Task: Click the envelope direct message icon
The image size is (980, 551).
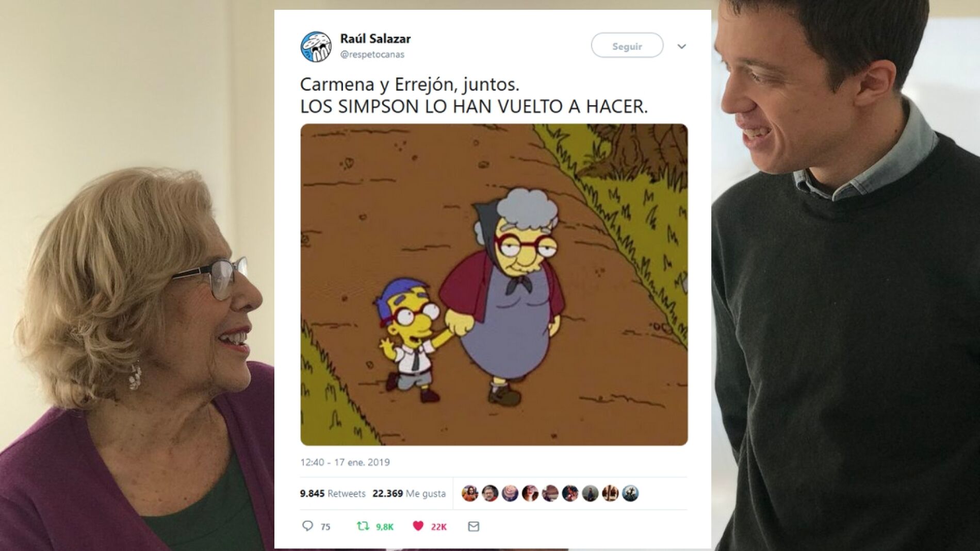Action: click(x=473, y=526)
